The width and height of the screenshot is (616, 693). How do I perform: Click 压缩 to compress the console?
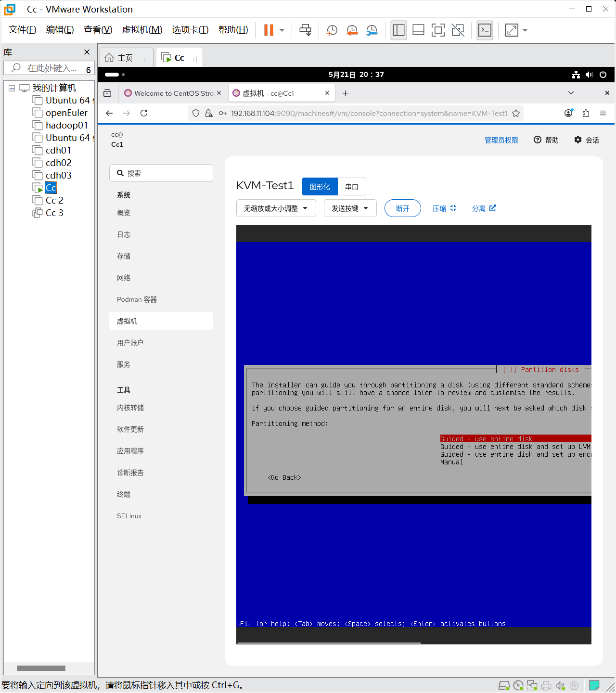[444, 208]
